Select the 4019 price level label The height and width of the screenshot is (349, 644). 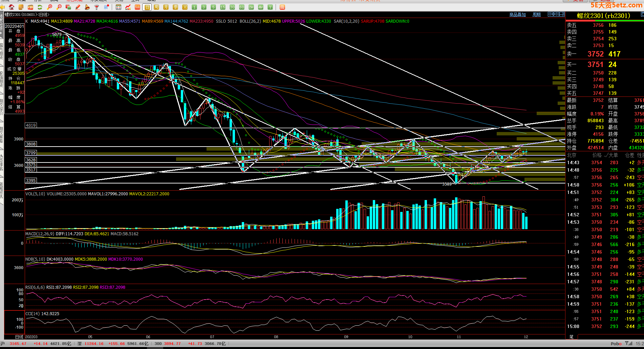click(31, 125)
